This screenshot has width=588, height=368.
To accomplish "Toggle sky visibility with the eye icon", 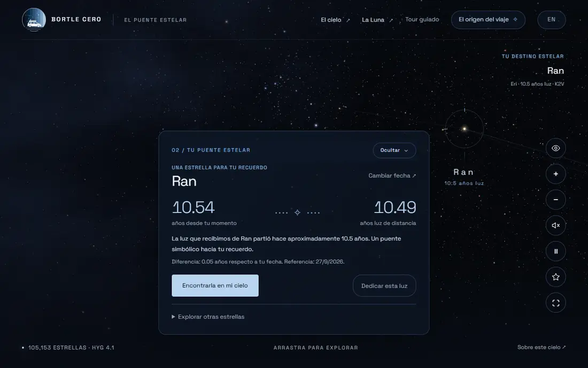I will (555, 148).
